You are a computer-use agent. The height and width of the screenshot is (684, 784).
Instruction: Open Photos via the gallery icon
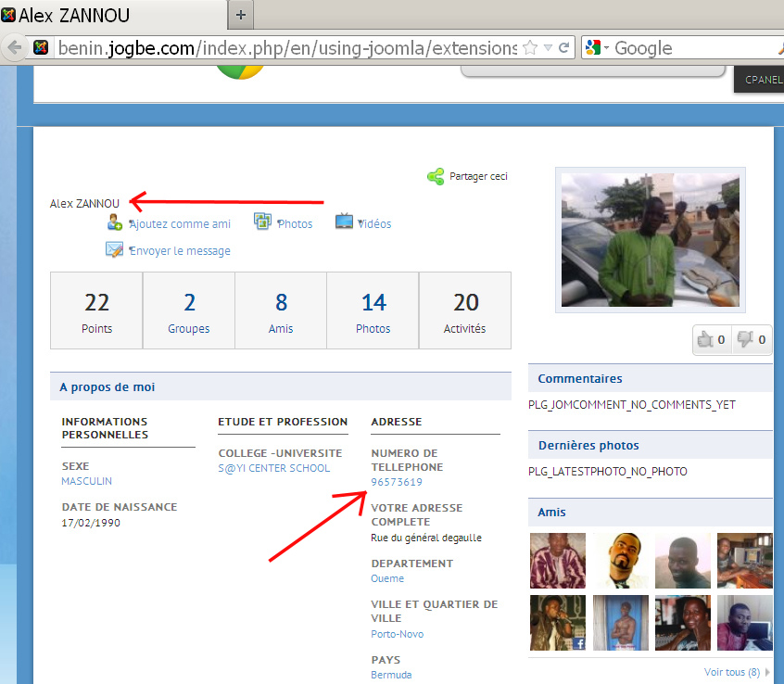[262, 222]
